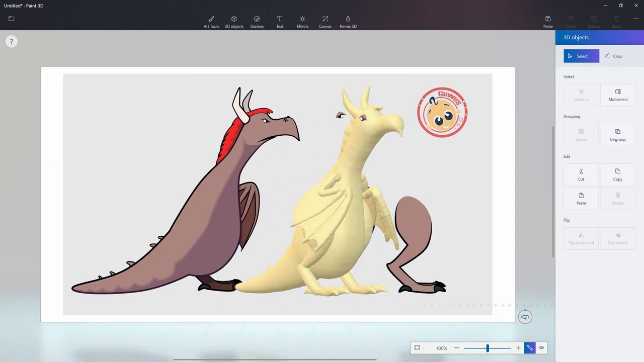Screen dimensions: 644x362
Task: Click the Cut button
Action: coord(581,174)
